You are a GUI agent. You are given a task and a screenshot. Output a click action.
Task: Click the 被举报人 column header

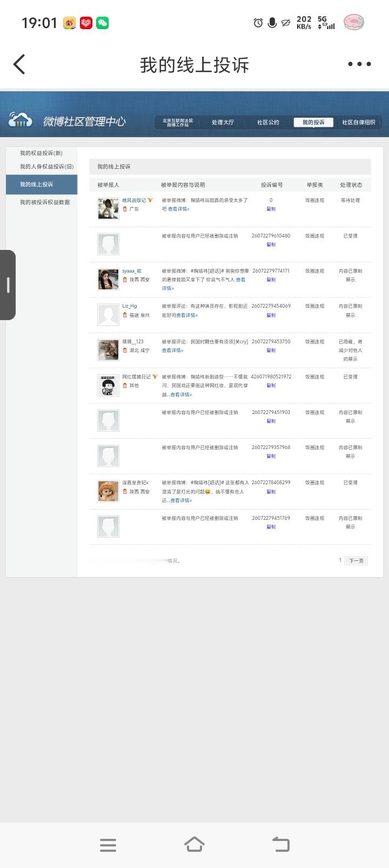click(x=108, y=185)
